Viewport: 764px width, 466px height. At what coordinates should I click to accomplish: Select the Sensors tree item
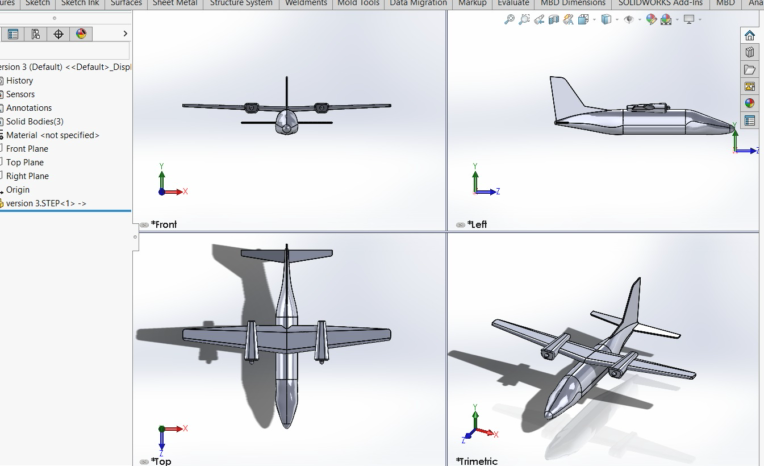pyautogui.click(x=20, y=94)
